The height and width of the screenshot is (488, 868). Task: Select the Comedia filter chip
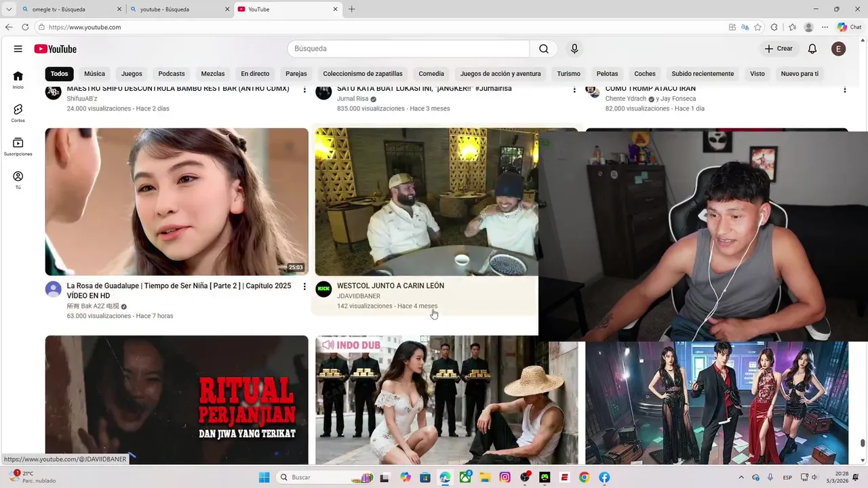431,74
